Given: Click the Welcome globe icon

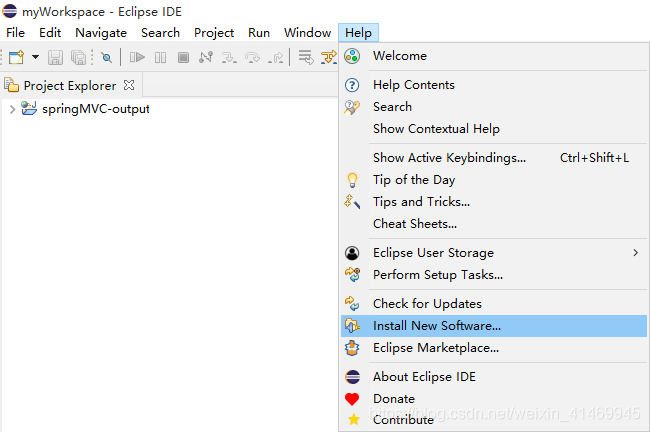Looking at the screenshot, I should [352, 56].
